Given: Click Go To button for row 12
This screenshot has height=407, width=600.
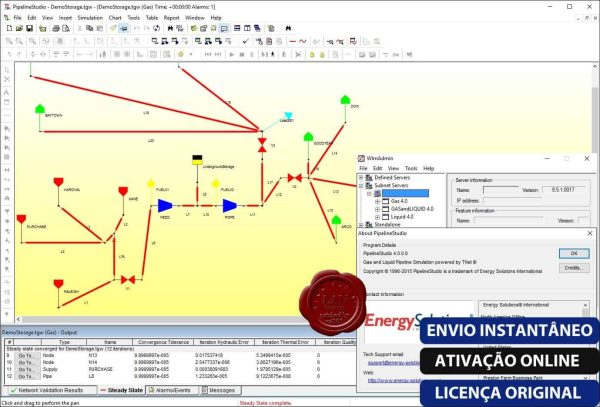Looking at the screenshot, I should click(x=26, y=376).
